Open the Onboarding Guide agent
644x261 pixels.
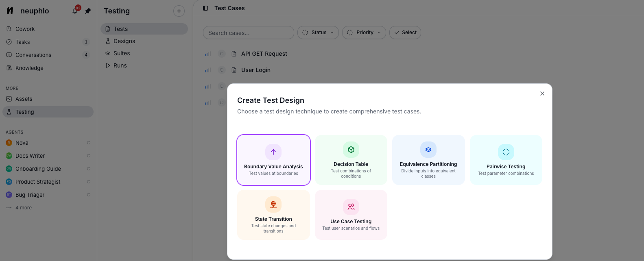[x=48, y=169]
